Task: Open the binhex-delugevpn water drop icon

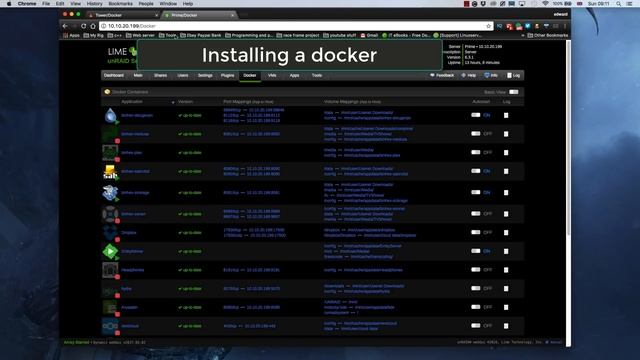Action: pyautogui.click(x=110, y=116)
